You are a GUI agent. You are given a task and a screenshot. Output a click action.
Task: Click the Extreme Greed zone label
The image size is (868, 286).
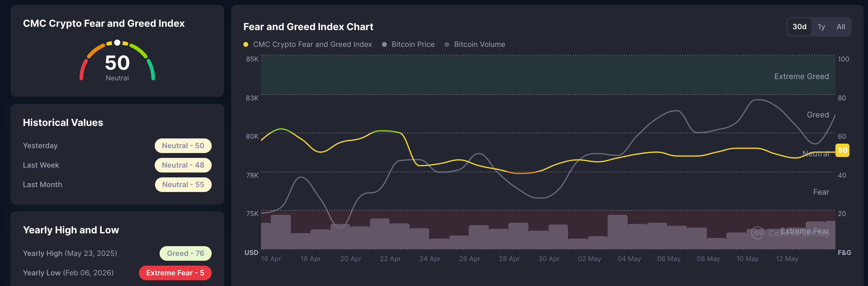(801, 76)
